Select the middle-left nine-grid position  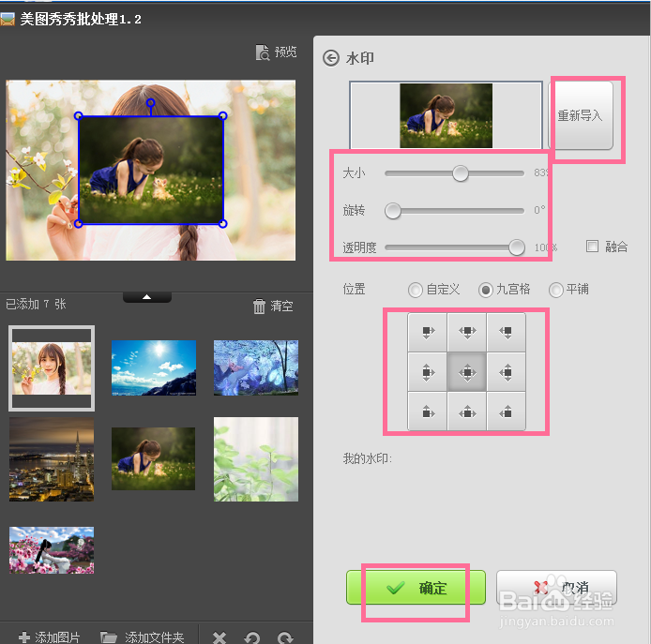pyautogui.click(x=428, y=372)
